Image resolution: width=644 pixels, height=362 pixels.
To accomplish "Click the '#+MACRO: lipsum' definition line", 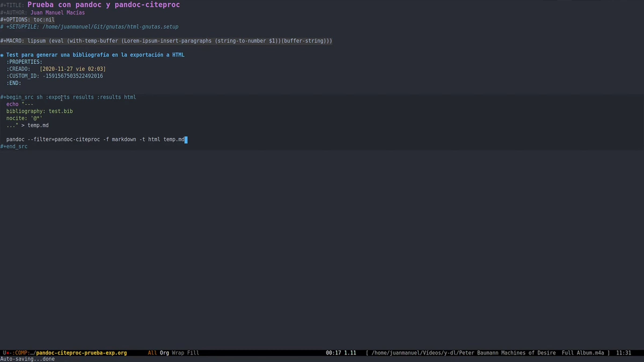I will pos(166,41).
